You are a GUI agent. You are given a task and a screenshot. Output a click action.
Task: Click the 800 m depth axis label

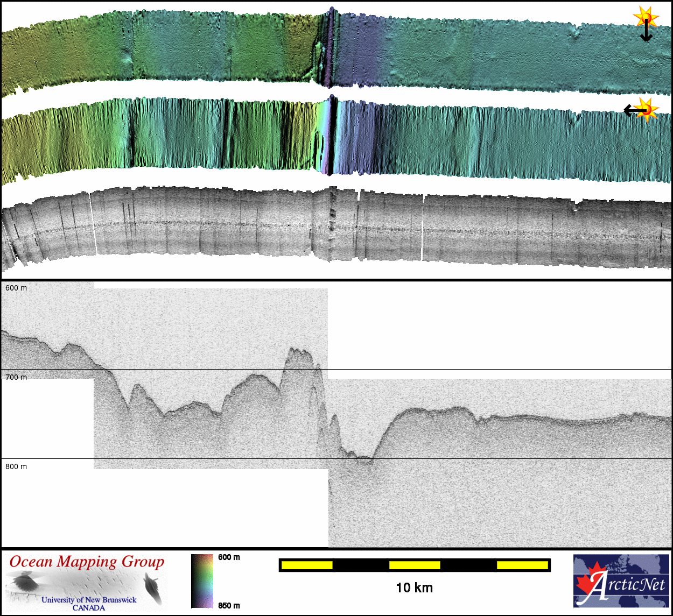click(x=16, y=466)
